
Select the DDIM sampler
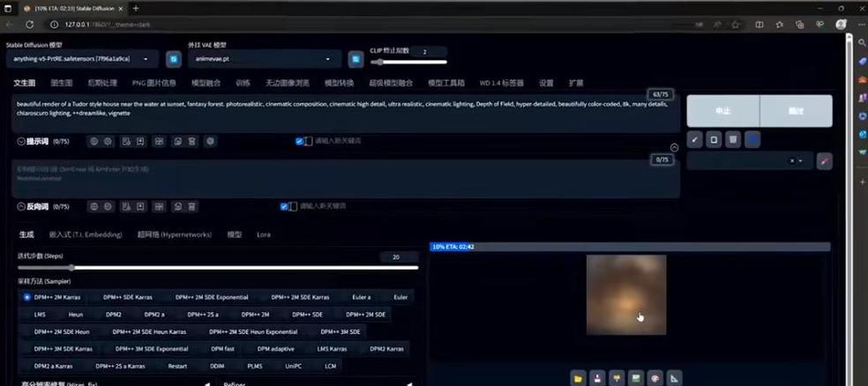point(217,366)
